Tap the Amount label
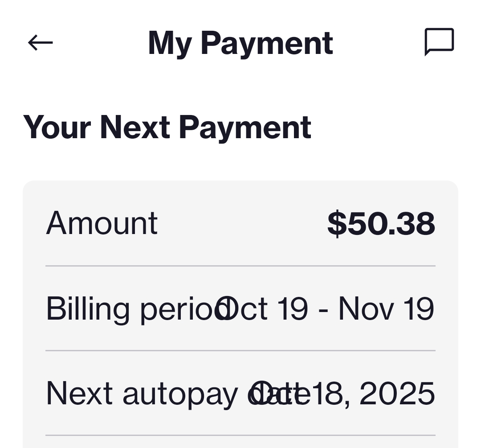Screen dimensions: 481x448 102,223
